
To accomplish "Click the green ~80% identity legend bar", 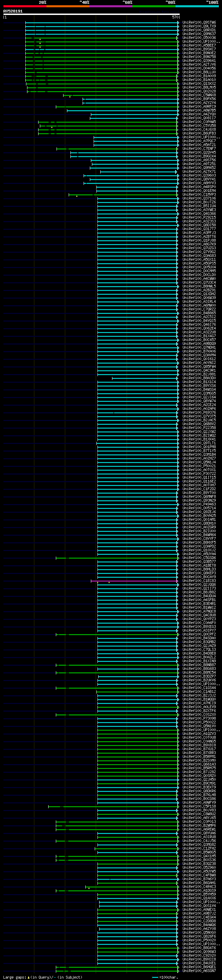I will pos(154,6).
